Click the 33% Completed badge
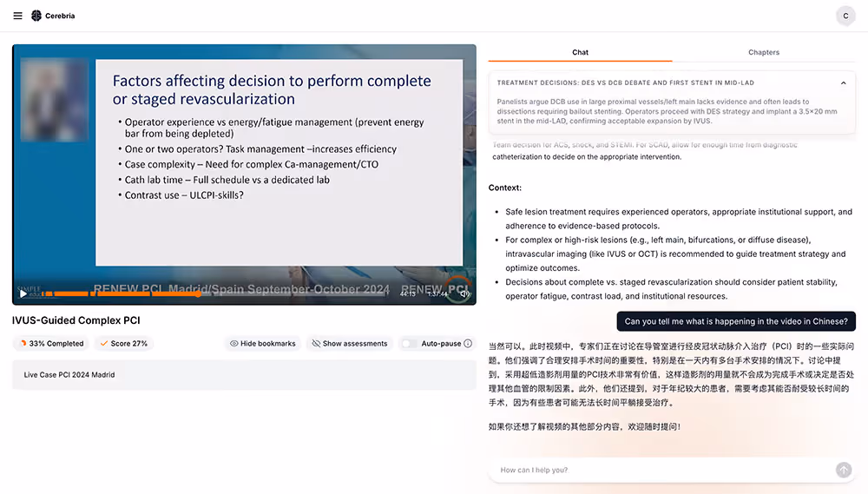This screenshot has height=494, width=868. pos(52,343)
